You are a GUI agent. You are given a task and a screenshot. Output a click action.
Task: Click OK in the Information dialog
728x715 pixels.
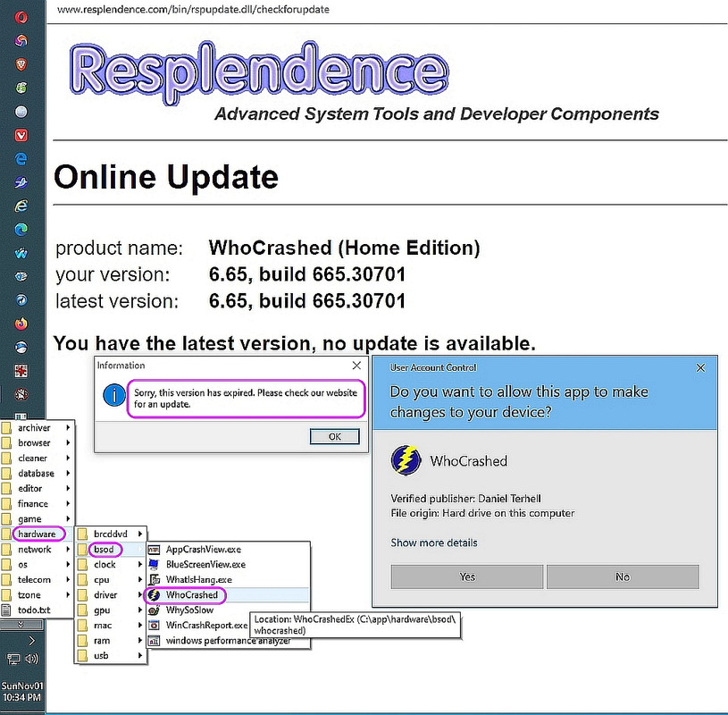pyautogui.click(x=334, y=437)
